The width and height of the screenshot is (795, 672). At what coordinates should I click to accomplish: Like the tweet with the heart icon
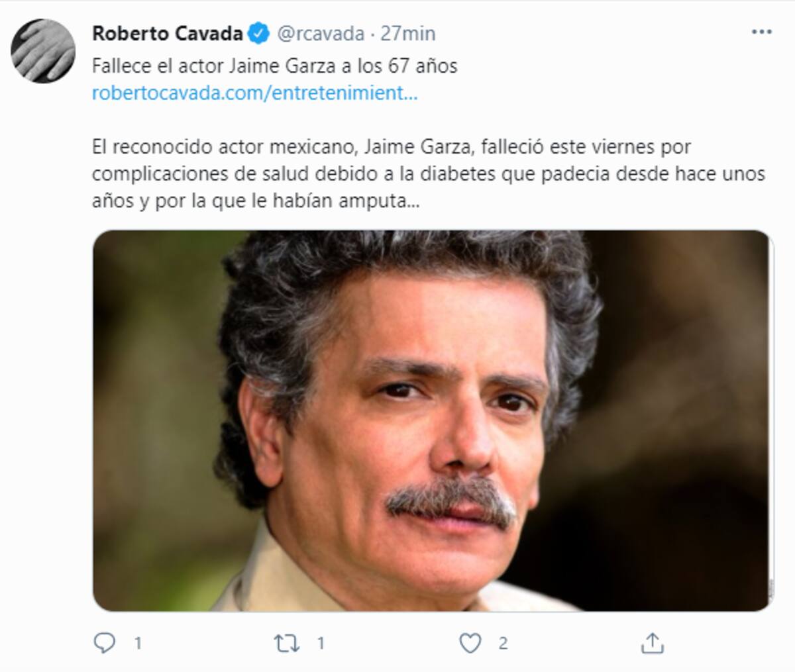tap(470, 643)
